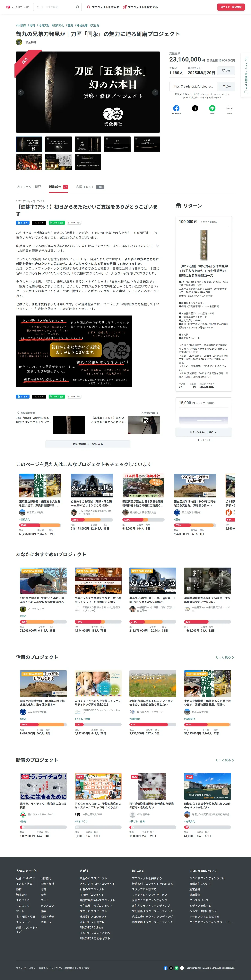Open 奨学金の原資が不足 project card
Image resolution: width=251 pixels, height=980 pixels.
[207, 581]
